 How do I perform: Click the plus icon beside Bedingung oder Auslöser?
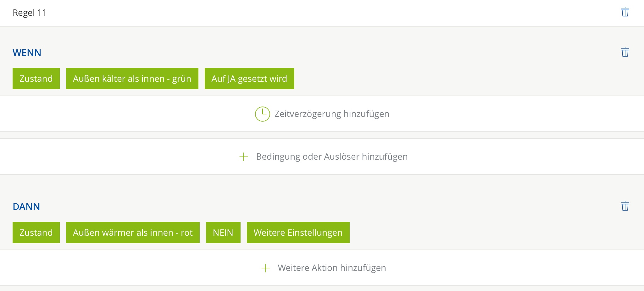tap(244, 157)
